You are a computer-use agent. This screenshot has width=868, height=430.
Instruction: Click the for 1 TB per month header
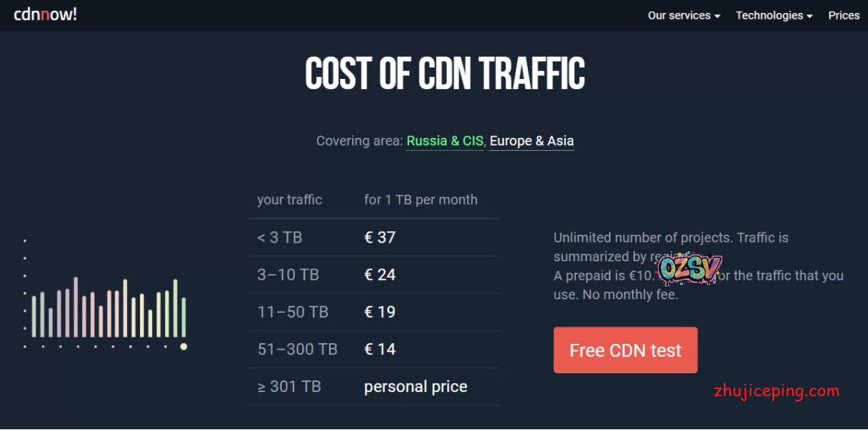click(x=420, y=200)
